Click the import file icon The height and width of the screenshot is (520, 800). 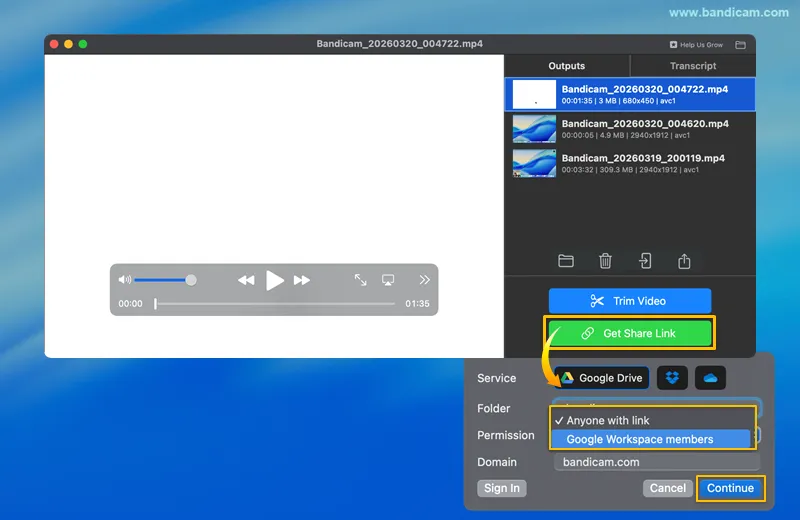pos(645,261)
